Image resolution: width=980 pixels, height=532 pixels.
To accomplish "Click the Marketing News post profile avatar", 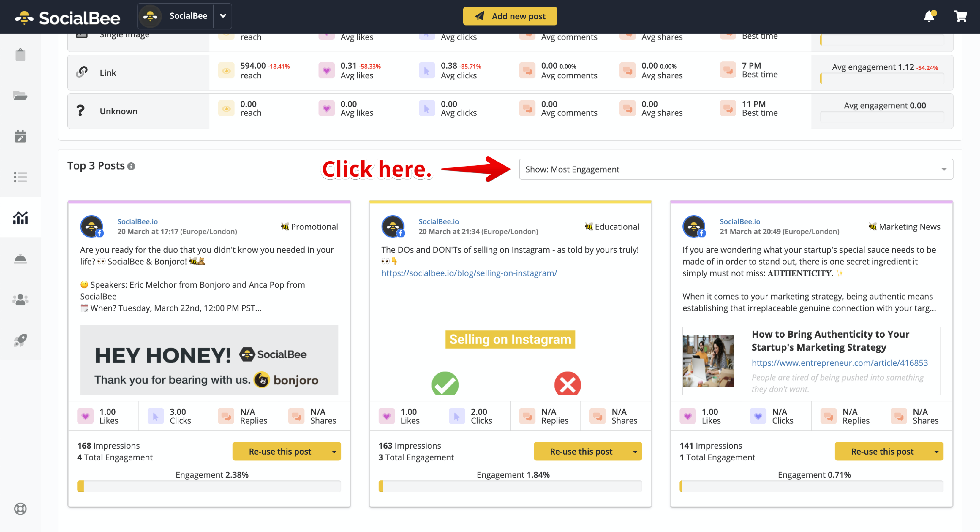I will [x=694, y=226].
